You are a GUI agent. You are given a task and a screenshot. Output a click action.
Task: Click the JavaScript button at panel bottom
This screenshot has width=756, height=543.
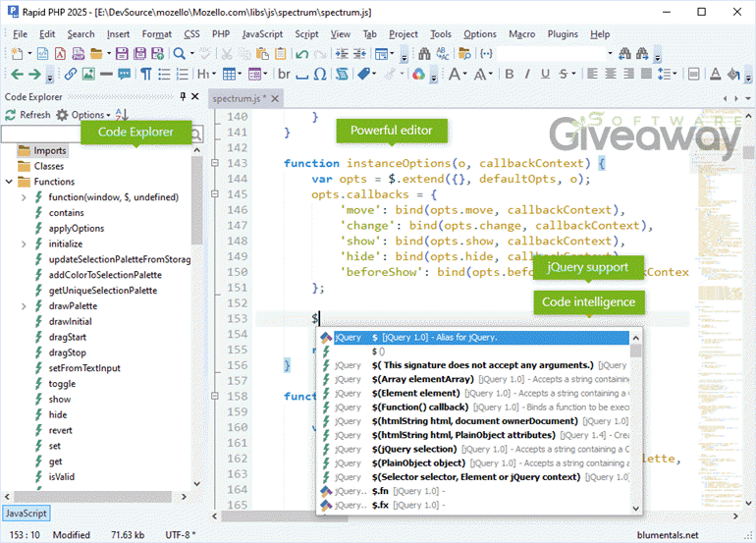pyautogui.click(x=27, y=514)
